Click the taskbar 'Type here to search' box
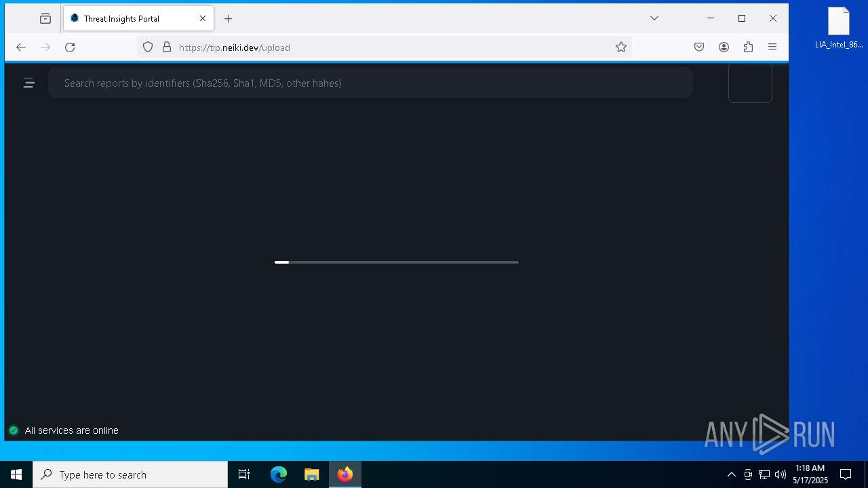Image resolution: width=868 pixels, height=488 pixels. pos(130,474)
